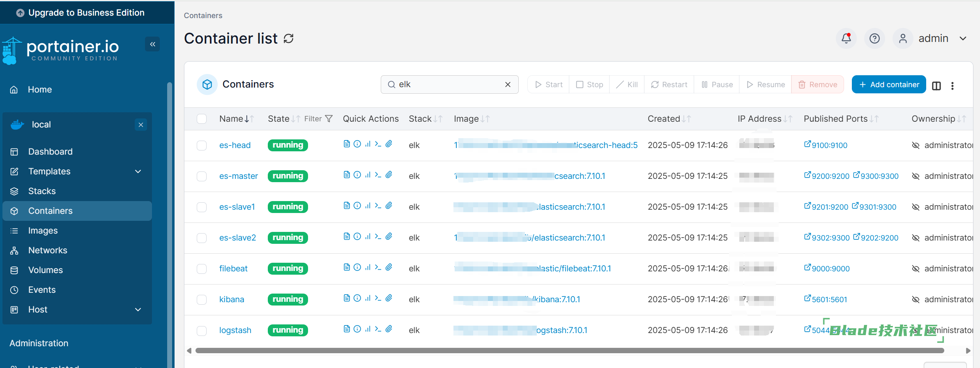Screen dimensions: 980x368
Task: Open stats icon for kibana container
Action: pyautogui.click(x=368, y=298)
